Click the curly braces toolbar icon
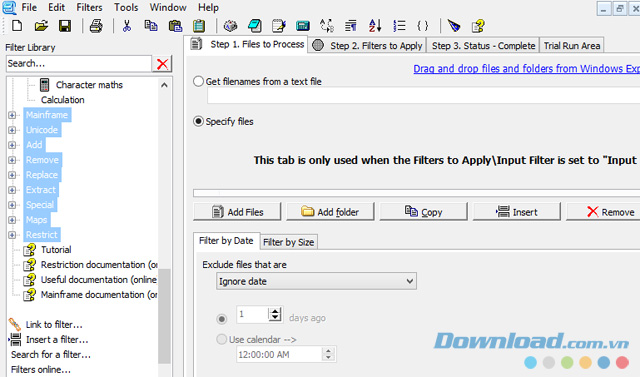 pyautogui.click(x=423, y=26)
